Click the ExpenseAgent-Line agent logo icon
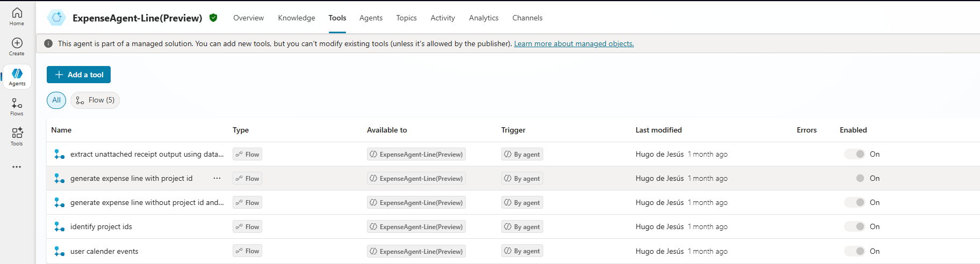The width and height of the screenshot is (980, 264). [x=56, y=18]
